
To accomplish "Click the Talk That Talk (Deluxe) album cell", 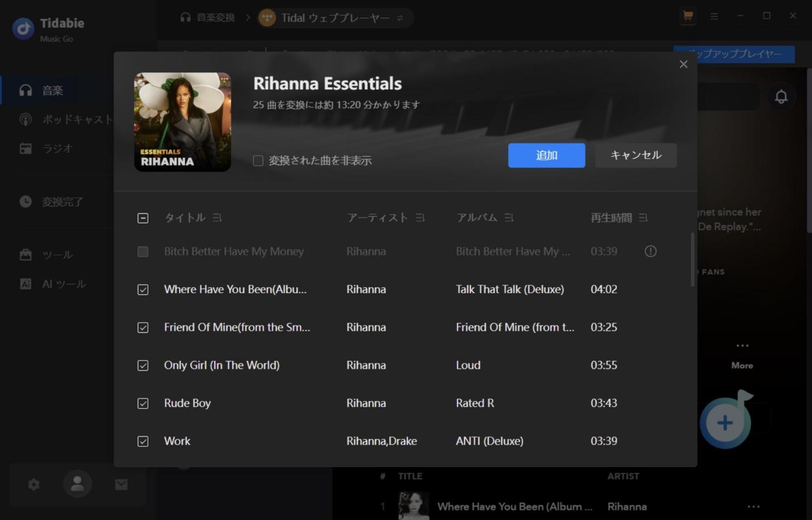I will 510,289.
